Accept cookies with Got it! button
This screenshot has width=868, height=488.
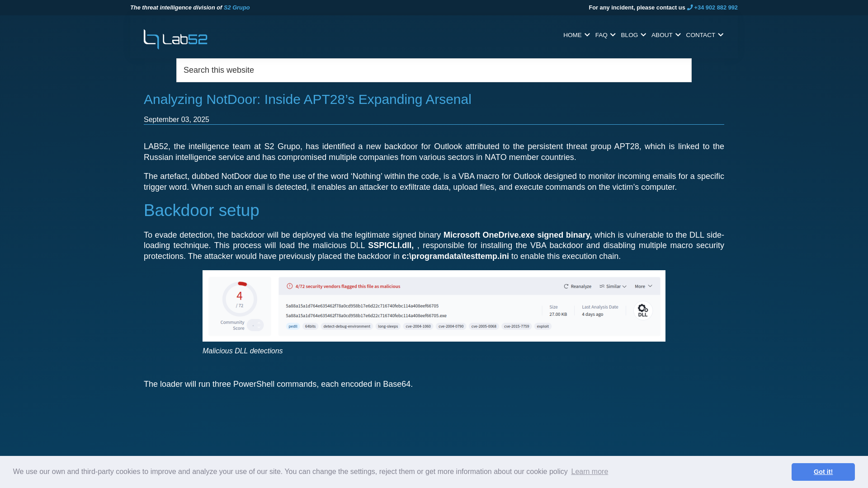pos(823,472)
